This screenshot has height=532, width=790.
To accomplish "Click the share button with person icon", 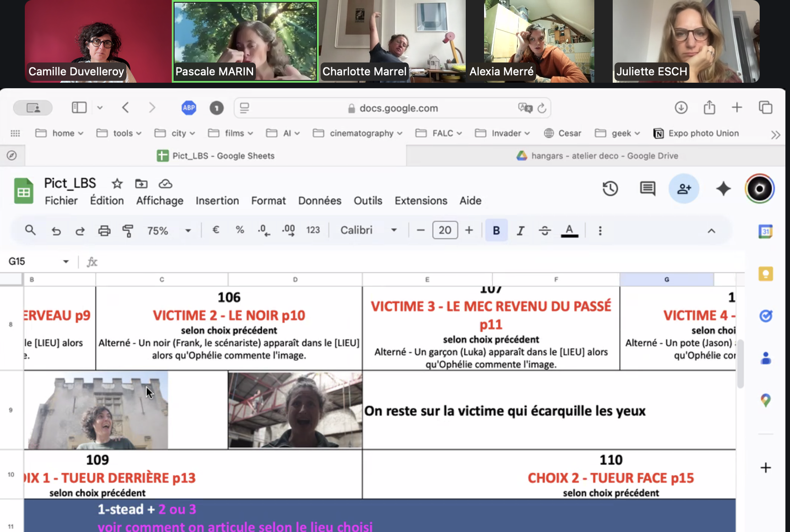I will click(683, 188).
